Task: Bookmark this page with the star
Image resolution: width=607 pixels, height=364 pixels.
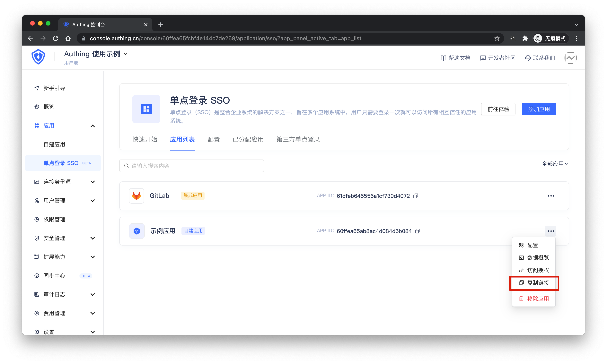Action: (x=497, y=38)
